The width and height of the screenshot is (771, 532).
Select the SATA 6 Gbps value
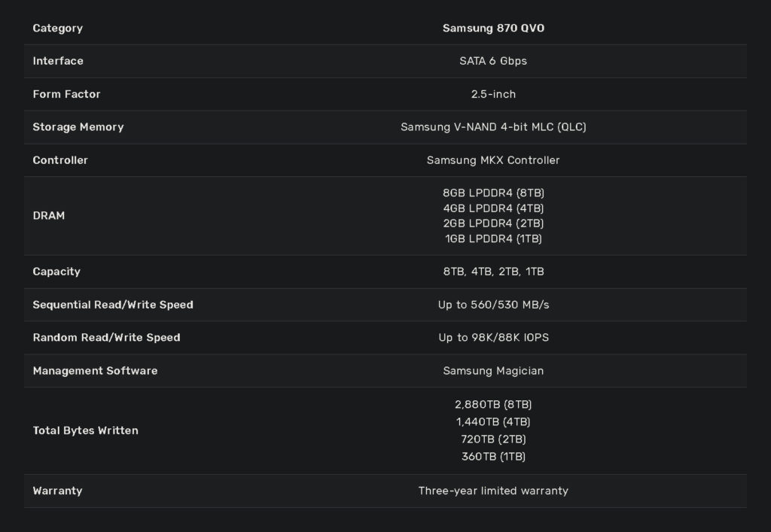point(493,61)
